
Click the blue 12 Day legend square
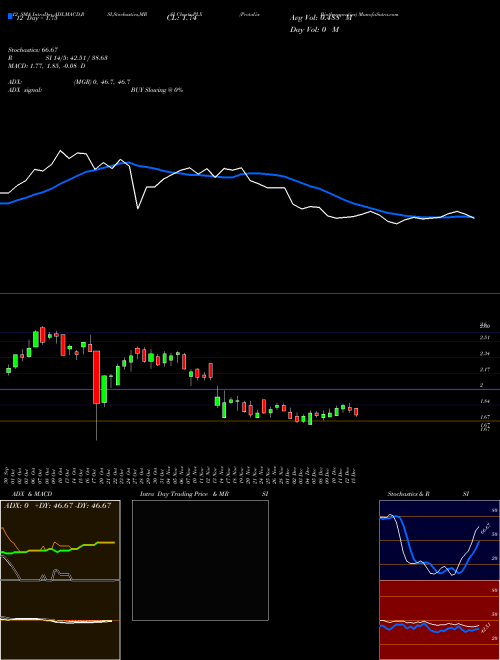(x=10, y=16)
